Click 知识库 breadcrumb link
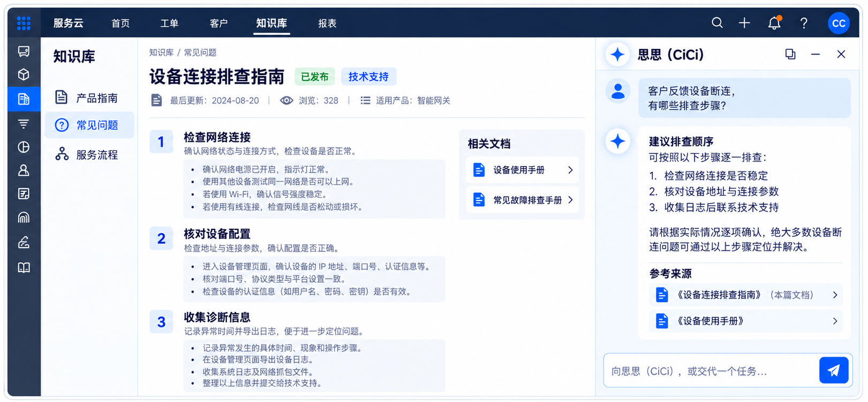868x402 pixels. pos(161,53)
